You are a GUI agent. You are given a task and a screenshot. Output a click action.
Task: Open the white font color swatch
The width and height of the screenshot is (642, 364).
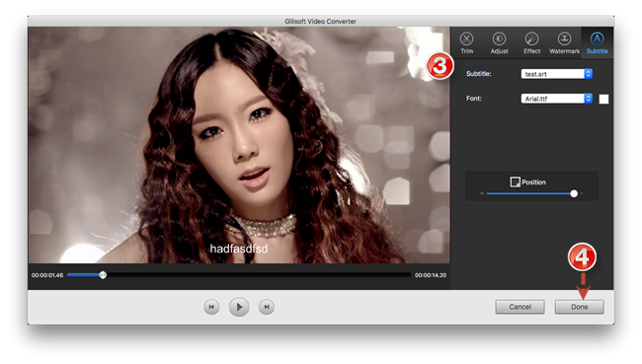coord(603,99)
